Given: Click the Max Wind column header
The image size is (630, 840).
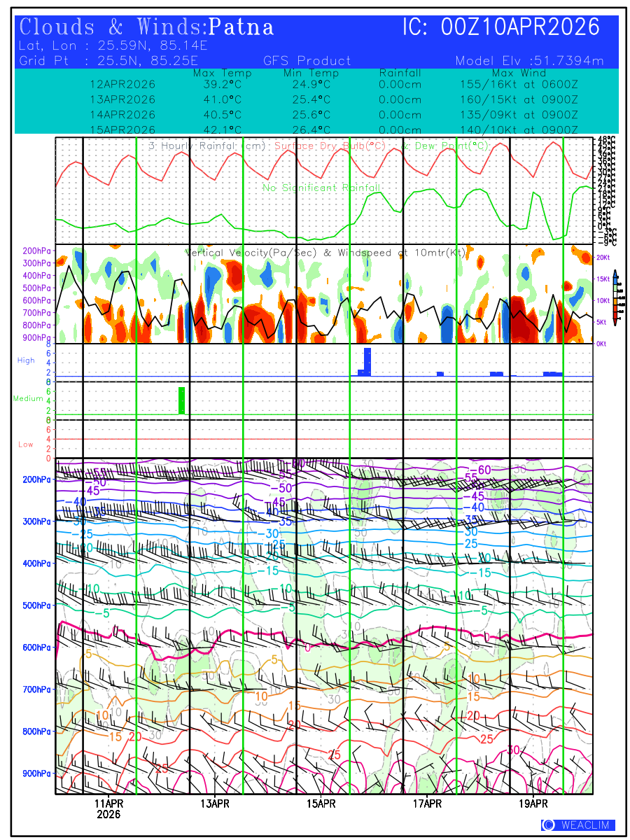Looking at the screenshot, I should (x=519, y=73).
